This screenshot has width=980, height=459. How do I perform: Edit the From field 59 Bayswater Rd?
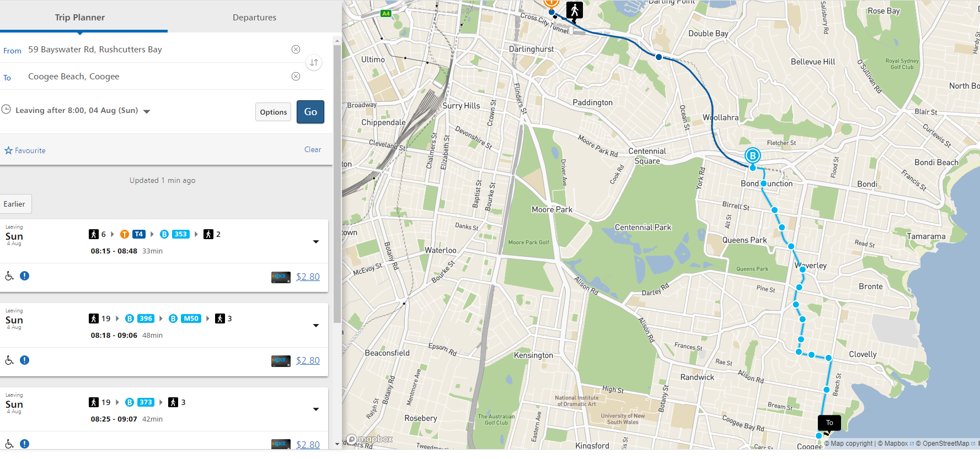(x=157, y=50)
